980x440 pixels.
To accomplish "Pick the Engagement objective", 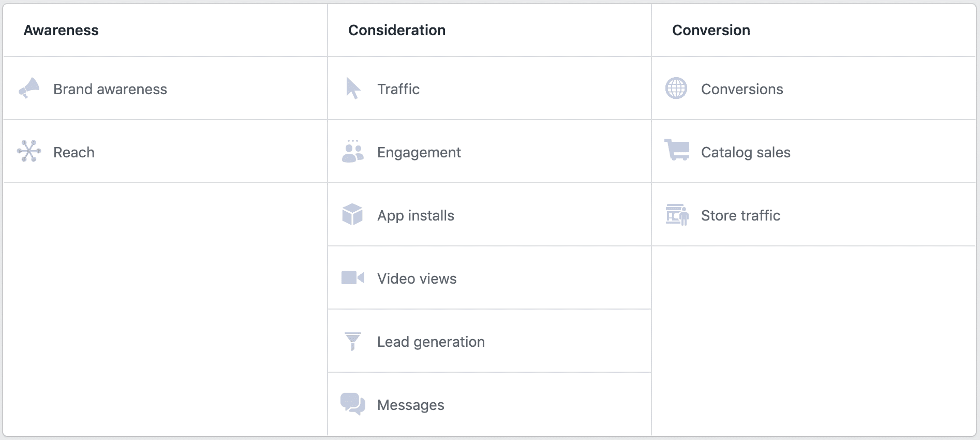I will [489, 152].
